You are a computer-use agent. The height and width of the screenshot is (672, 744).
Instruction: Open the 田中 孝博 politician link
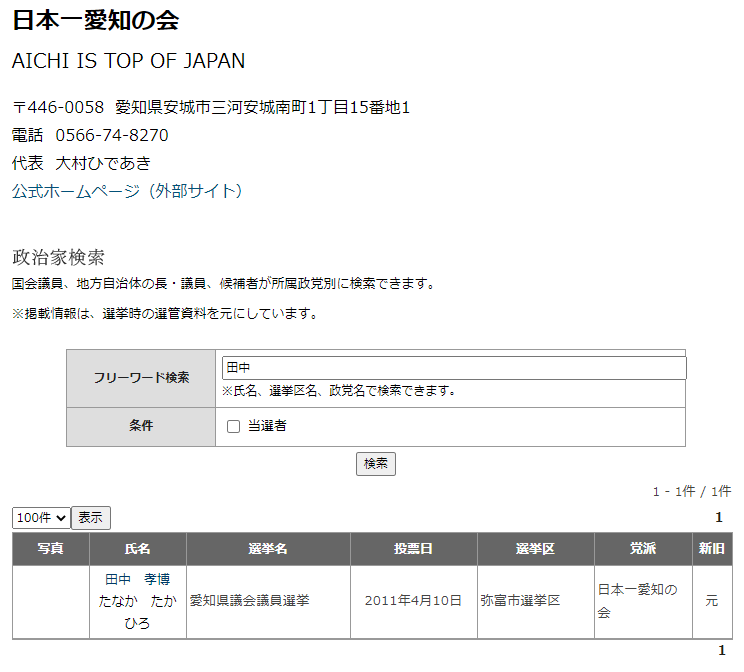coord(138,579)
